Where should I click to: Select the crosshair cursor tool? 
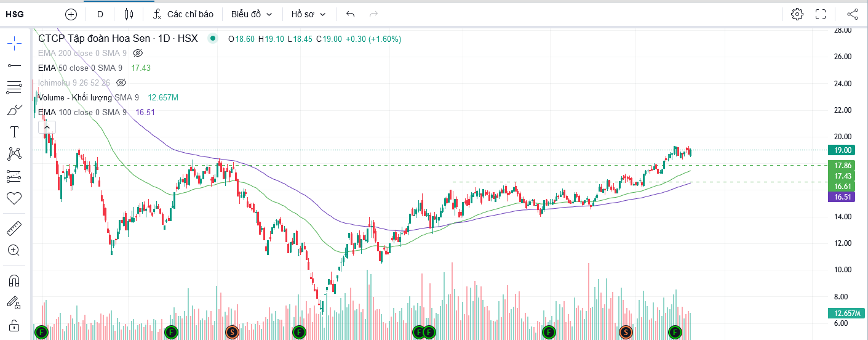tap(14, 42)
